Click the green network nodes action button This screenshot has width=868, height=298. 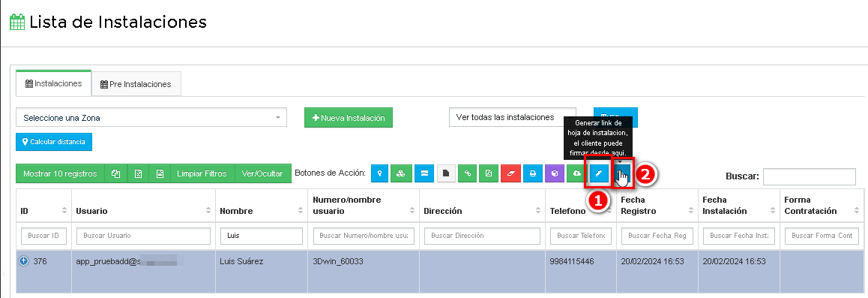pyautogui.click(x=401, y=173)
